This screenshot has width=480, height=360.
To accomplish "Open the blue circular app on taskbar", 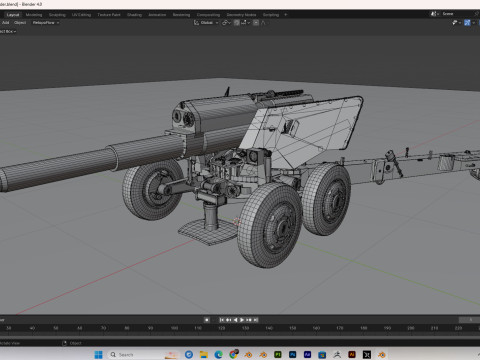I will [189, 355].
